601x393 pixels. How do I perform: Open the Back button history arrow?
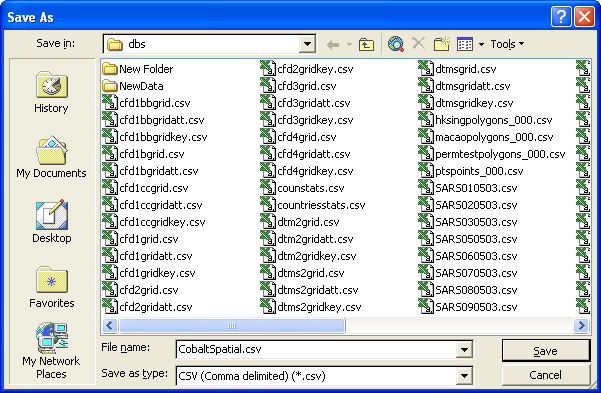(349, 44)
